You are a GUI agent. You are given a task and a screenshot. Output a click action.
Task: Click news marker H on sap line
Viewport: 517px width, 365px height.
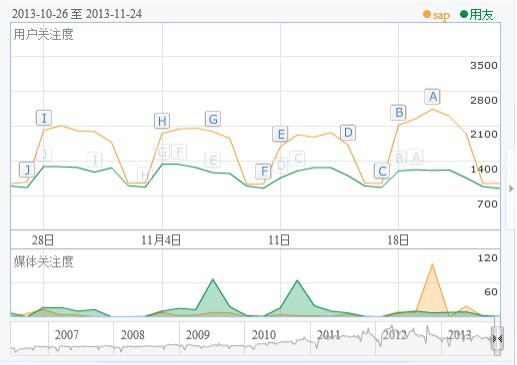point(162,121)
